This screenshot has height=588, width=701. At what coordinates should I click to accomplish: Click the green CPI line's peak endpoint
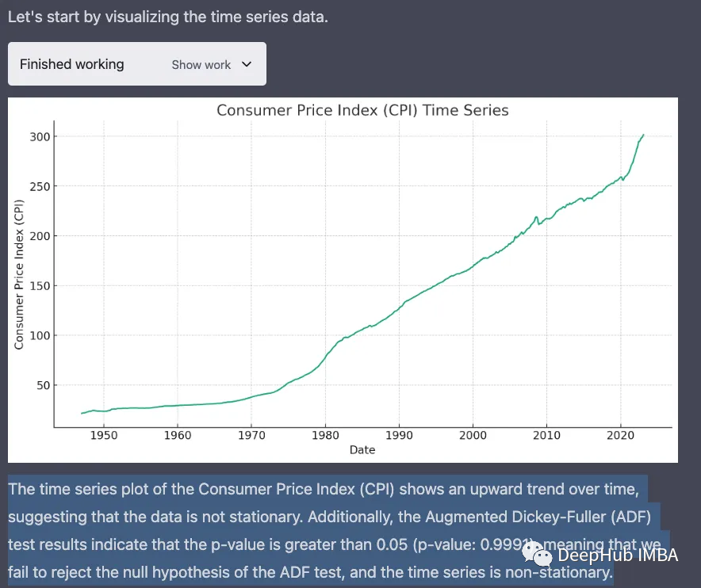643,135
